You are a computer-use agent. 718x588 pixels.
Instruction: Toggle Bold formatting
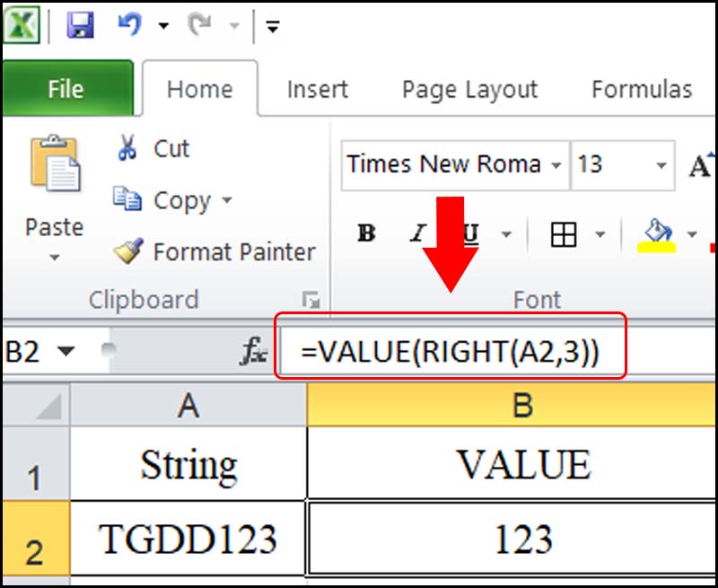coord(366,234)
